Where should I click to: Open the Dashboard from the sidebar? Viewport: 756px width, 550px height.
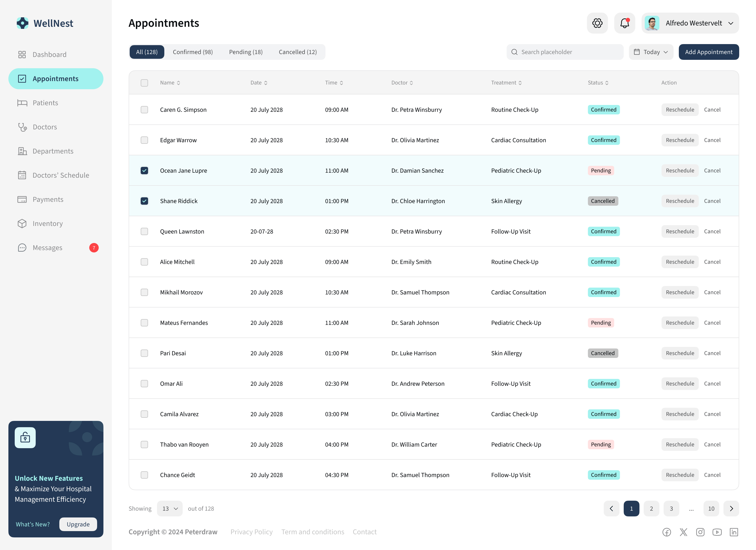pyautogui.click(x=49, y=54)
